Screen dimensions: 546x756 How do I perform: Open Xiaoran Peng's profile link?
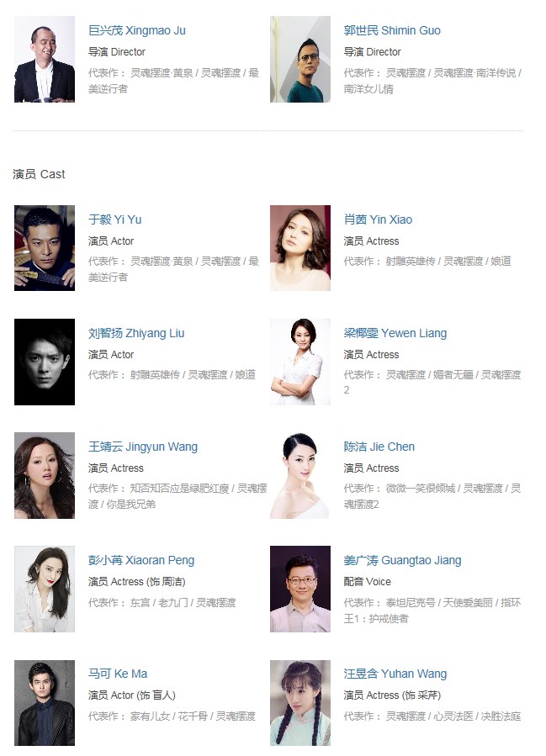point(141,560)
